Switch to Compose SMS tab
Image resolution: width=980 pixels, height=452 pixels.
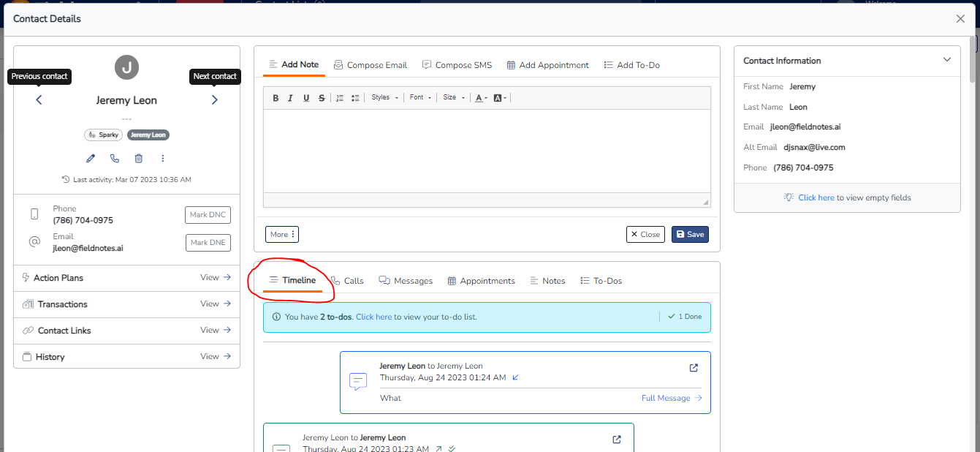pyautogui.click(x=457, y=65)
